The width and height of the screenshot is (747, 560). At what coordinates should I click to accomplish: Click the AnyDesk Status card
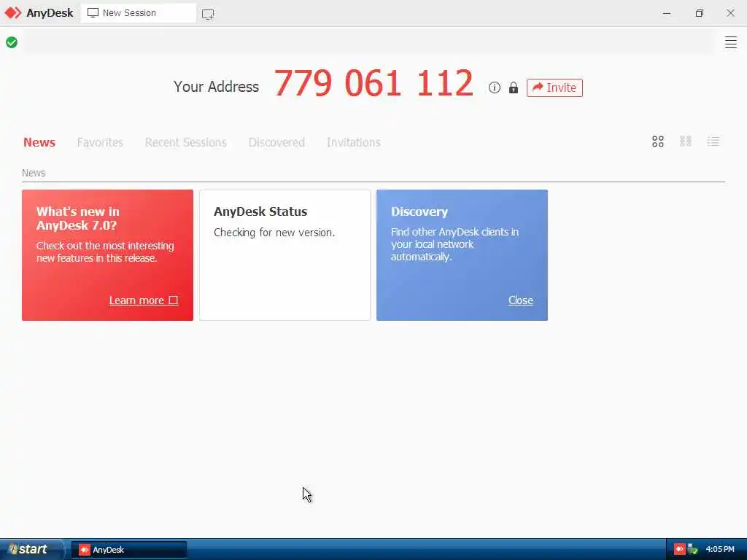[x=285, y=255]
